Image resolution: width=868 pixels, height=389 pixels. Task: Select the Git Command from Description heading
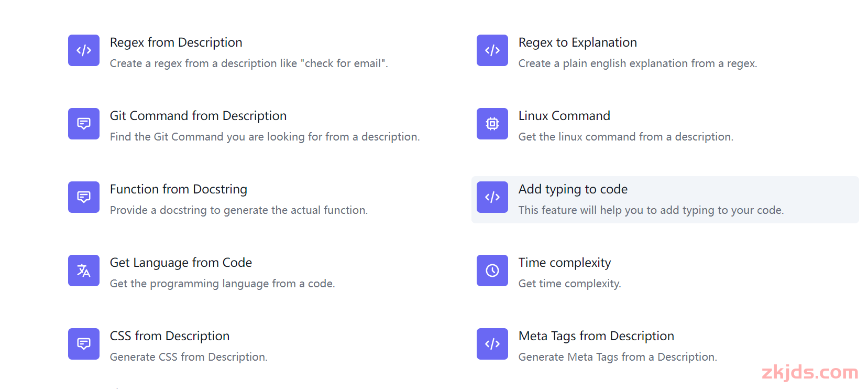[x=198, y=116]
